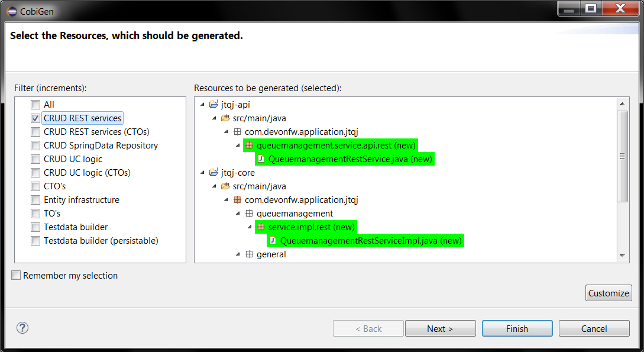Viewport: 644px width, 352px height.
Task: Click the QueuemanagementRestServiceImpl.java file icon
Action: pos(273,241)
